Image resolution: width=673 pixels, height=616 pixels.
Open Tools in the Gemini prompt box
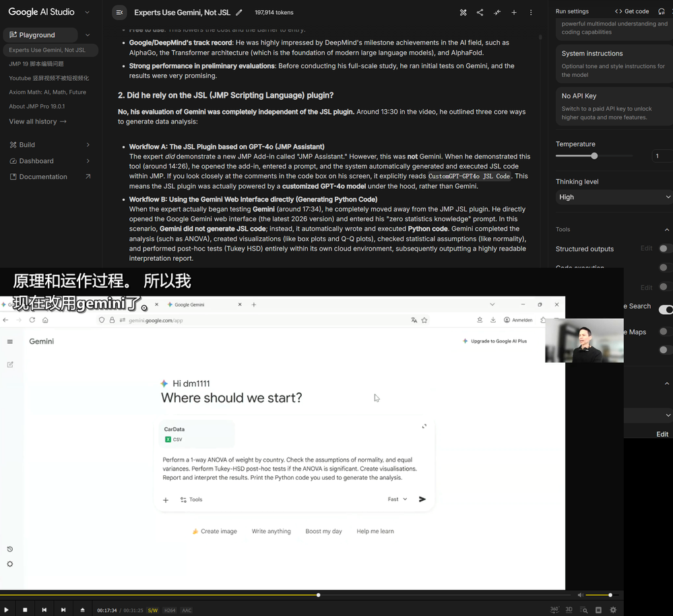[x=191, y=499]
